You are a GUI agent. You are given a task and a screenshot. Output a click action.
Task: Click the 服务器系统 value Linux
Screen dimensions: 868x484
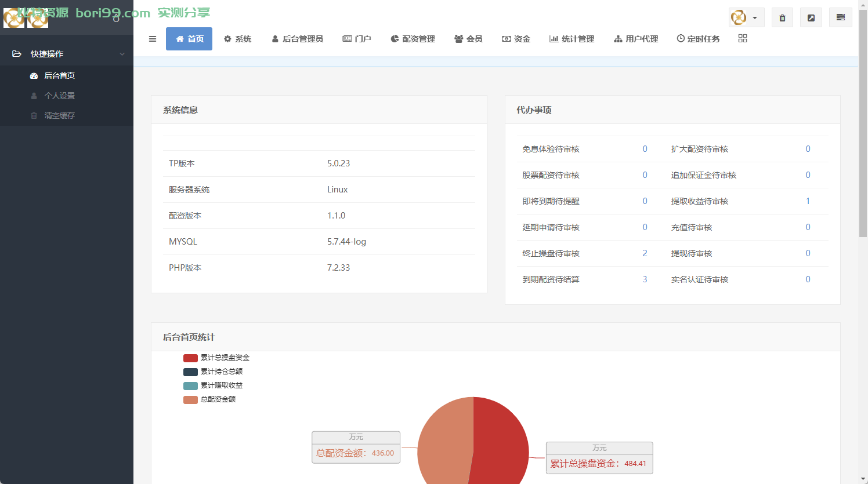(337, 190)
